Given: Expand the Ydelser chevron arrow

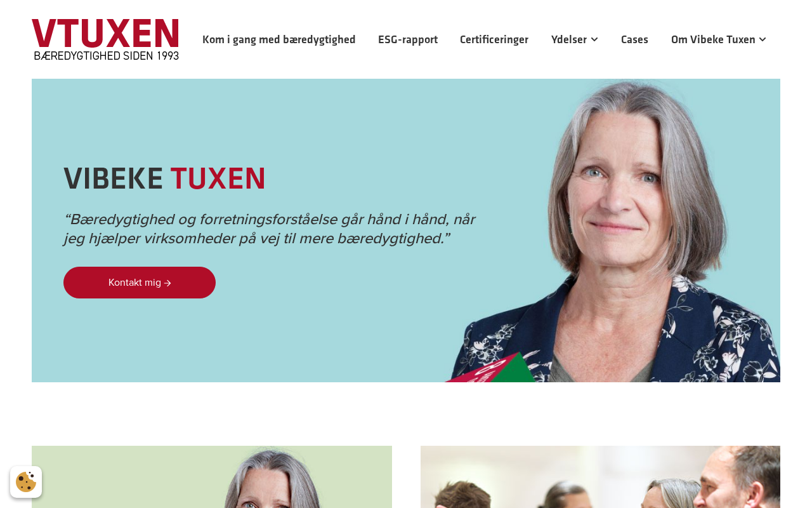Looking at the screenshot, I should click(x=594, y=39).
